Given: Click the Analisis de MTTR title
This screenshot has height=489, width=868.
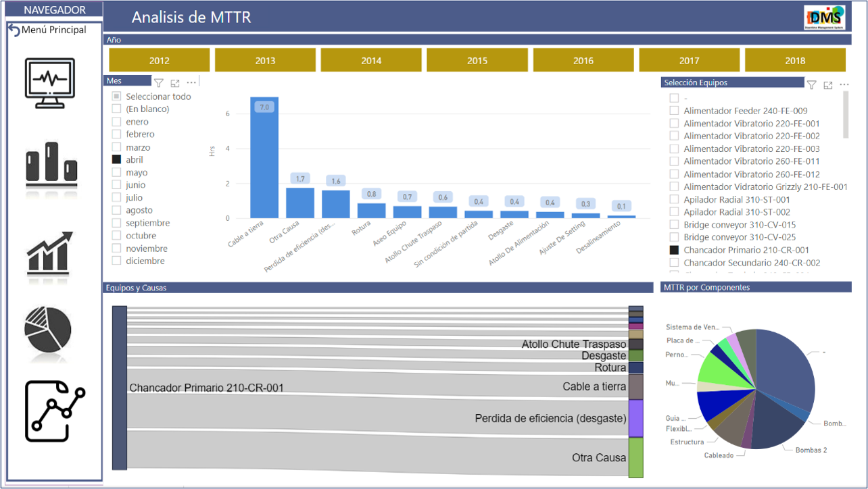Looking at the screenshot, I should coord(191,17).
